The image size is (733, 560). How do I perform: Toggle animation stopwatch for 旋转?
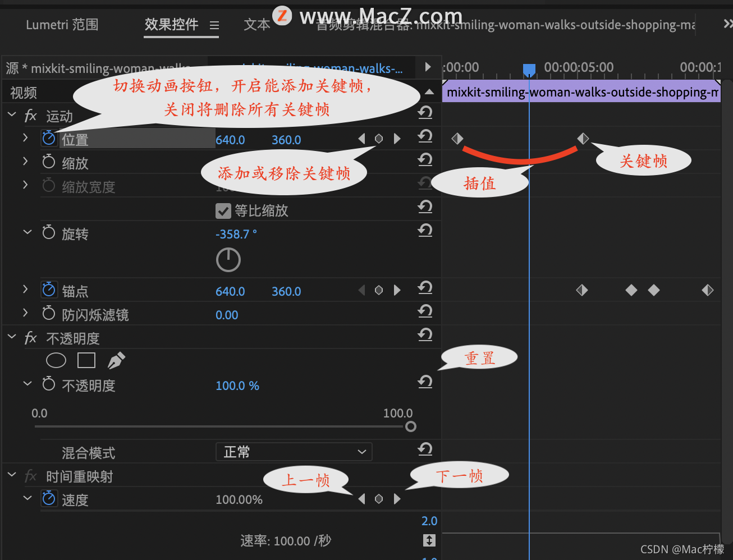49,232
